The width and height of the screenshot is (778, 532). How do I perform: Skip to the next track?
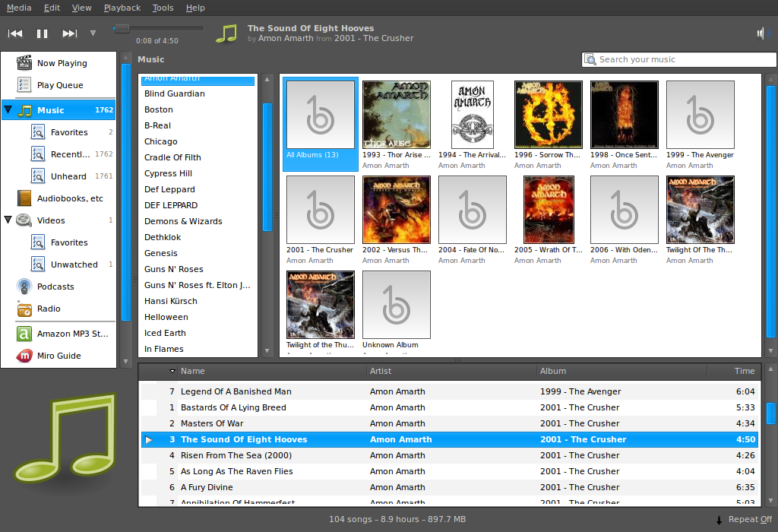(x=69, y=33)
